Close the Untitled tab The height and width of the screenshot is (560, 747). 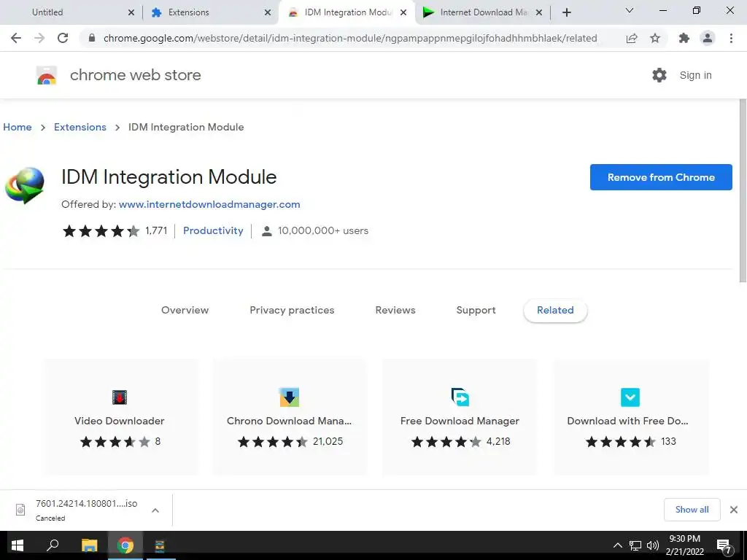pos(131,13)
